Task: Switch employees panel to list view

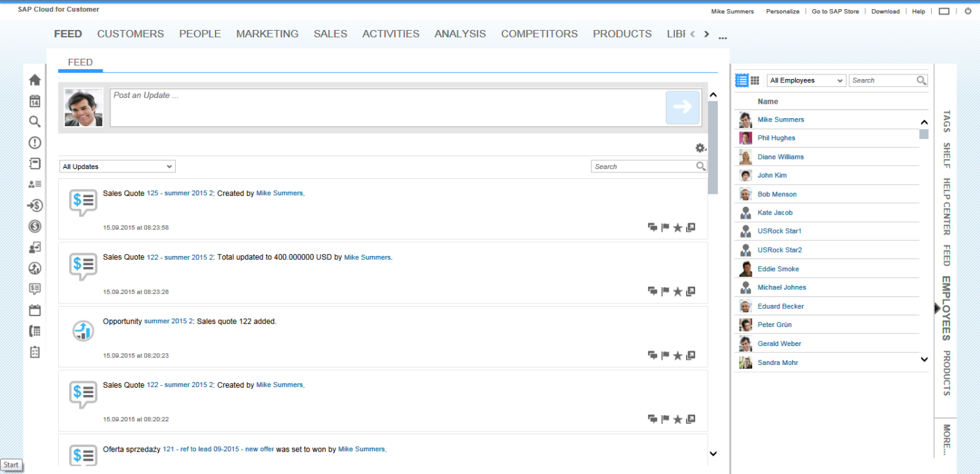Action: click(742, 80)
